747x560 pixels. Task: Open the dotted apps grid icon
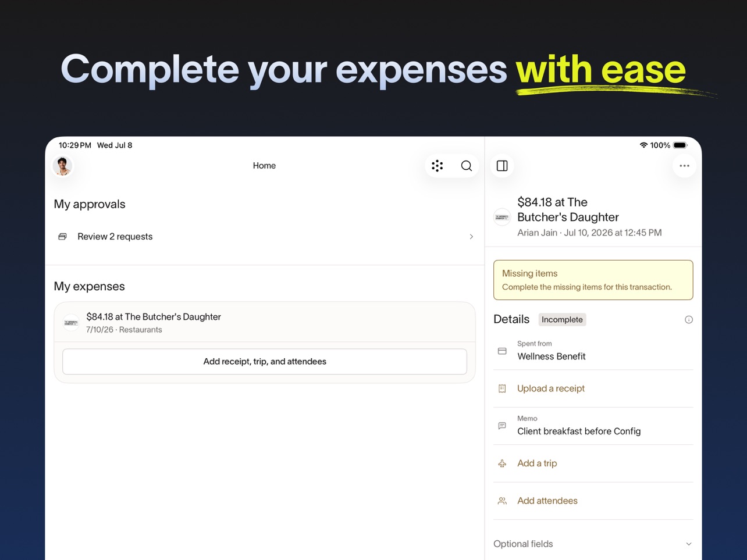(x=437, y=166)
